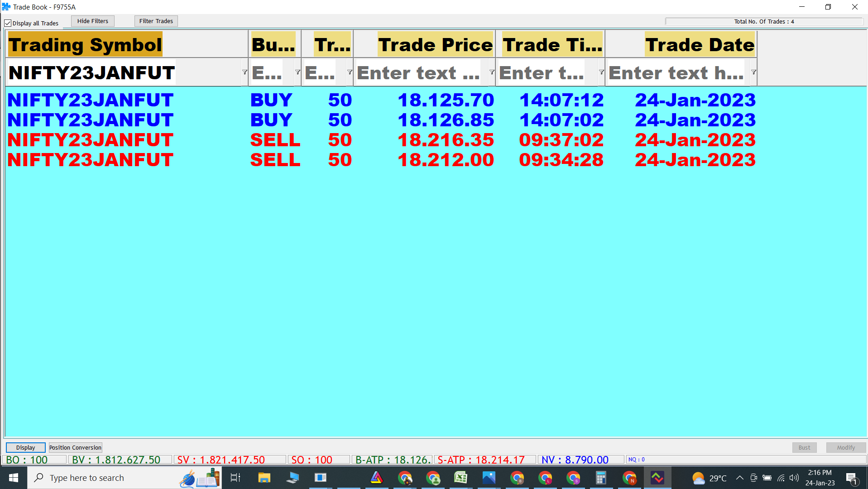The image size is (868, 489).
Task: Click the Task View icon
Action: (x=235, y=478)
